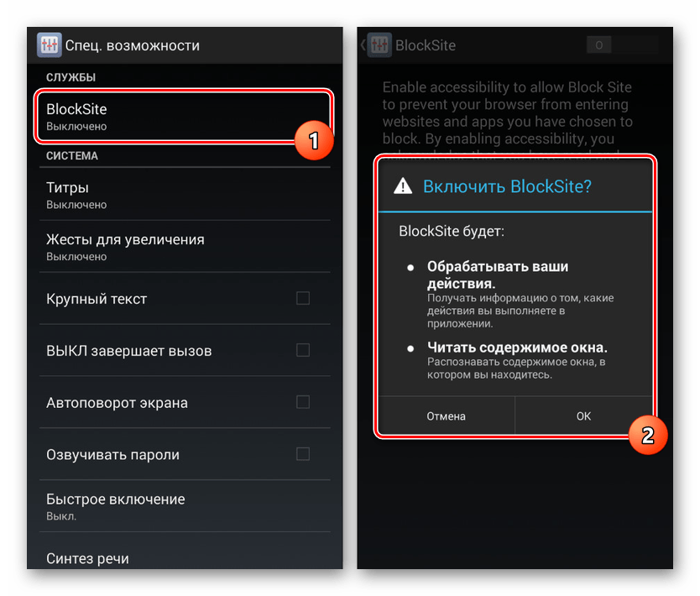
Task: Open the BlockSite service entry
Action: pyautogui.click(x=168, y=117)
